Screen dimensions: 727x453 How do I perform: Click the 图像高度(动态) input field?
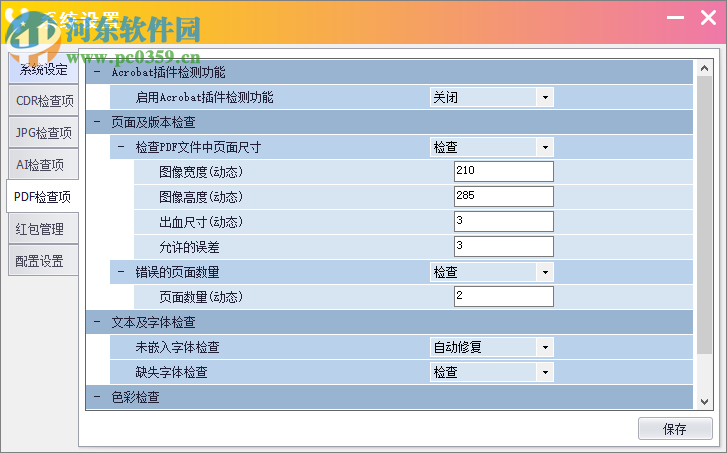tap(504, 197)
